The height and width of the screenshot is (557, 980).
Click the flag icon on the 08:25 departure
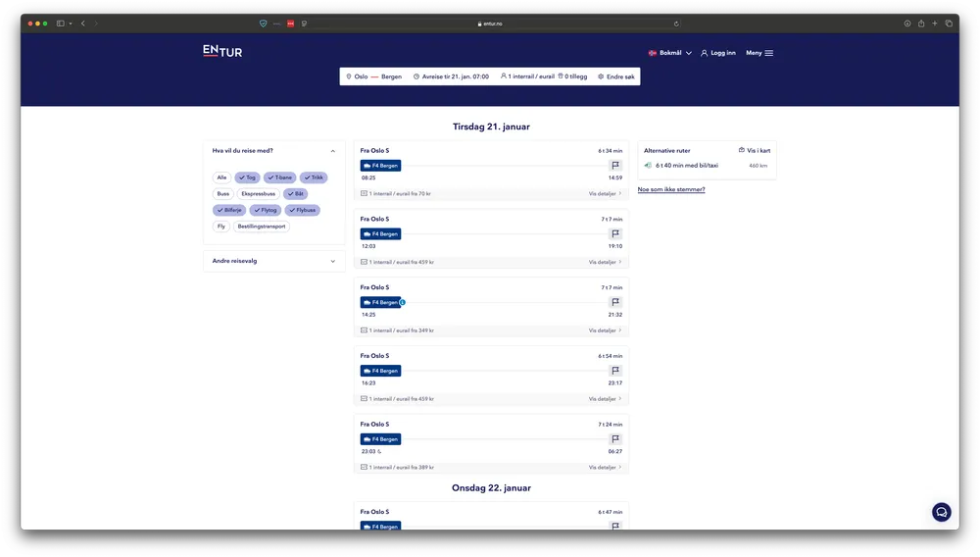[x=615, y=166]
